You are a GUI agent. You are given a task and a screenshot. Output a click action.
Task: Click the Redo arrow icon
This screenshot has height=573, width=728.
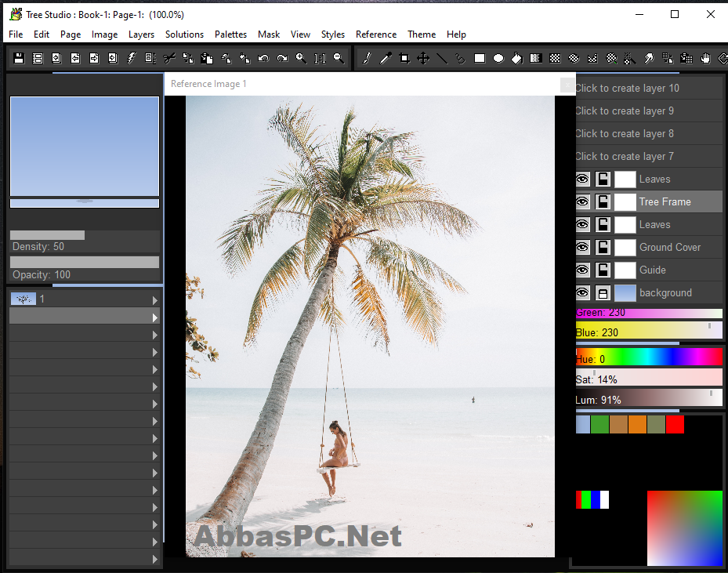pyautogui.click(x=282, y=58)
